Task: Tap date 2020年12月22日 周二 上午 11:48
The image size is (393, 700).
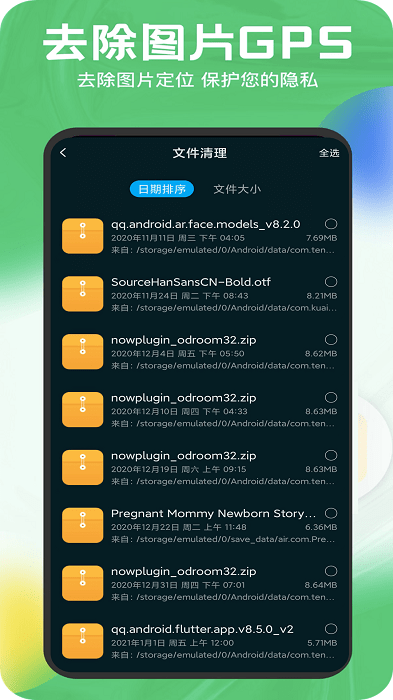Action: (179, 527)
